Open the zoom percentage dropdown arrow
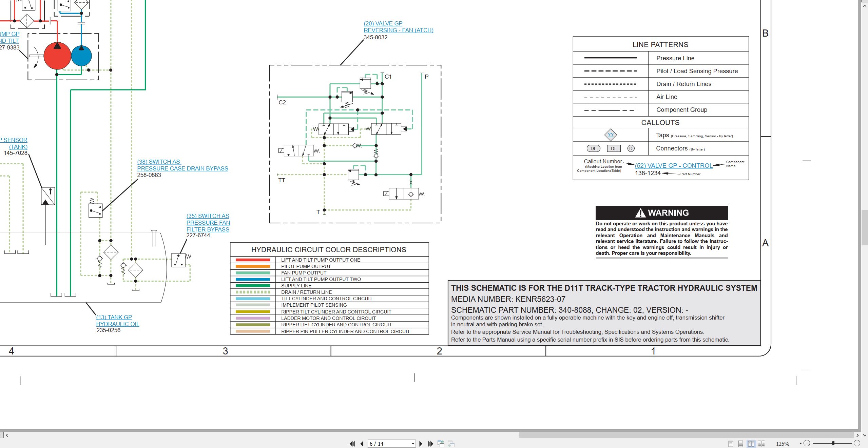The image size is (868, 448). 801,444
